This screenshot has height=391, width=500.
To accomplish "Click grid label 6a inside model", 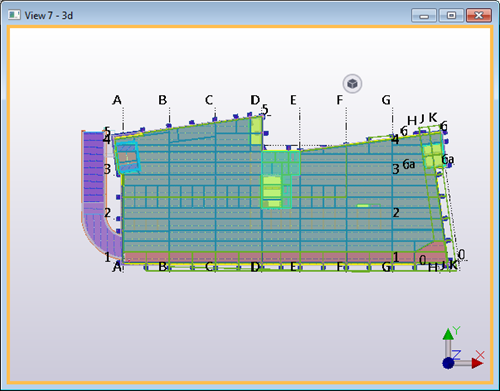I will [x=409, y=164].
